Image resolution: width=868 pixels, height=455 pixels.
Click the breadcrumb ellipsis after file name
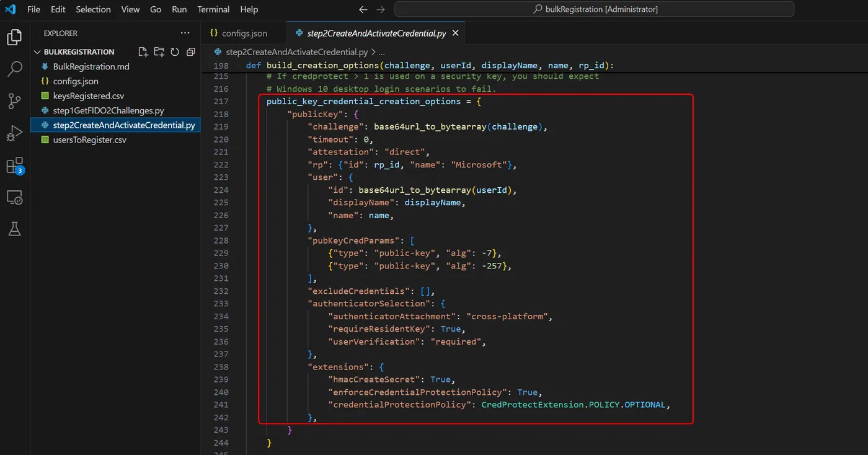(381, 52)
